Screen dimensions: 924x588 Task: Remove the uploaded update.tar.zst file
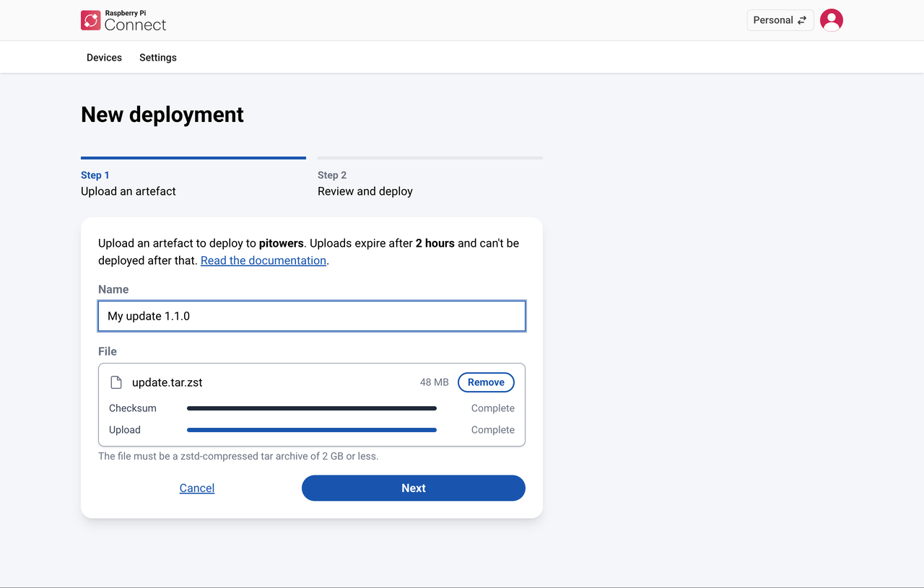486,382
